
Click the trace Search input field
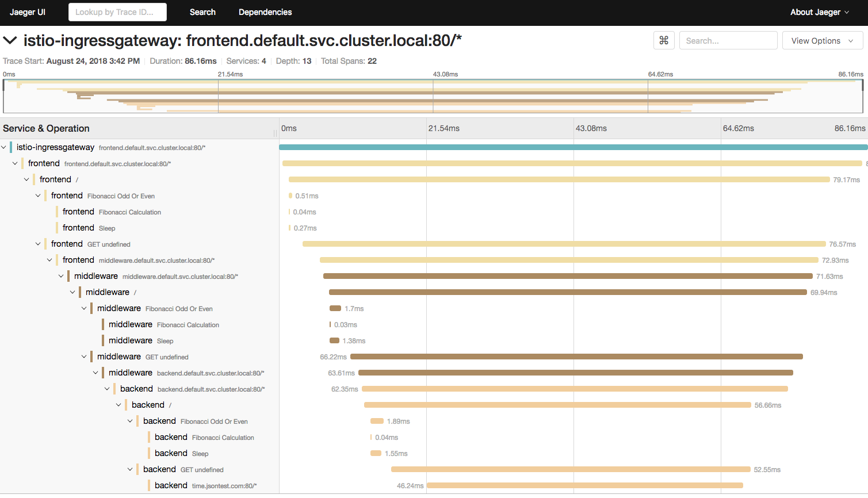pos(728,40)
